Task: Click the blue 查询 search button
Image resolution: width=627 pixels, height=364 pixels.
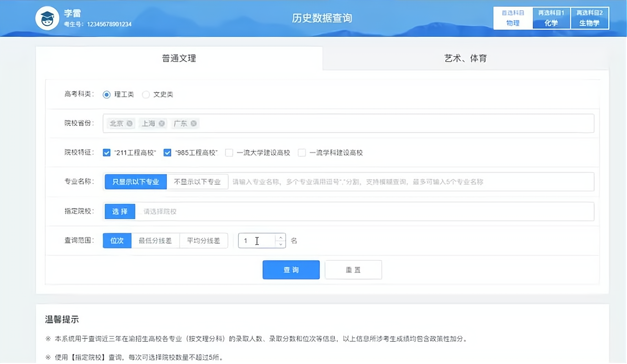Action: (x=291, y=270)
